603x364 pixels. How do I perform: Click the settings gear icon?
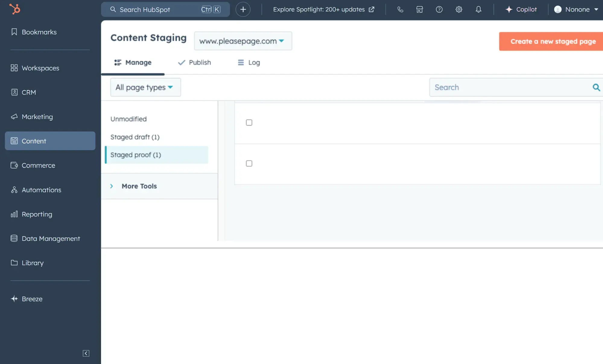click(x=459, y=9)
